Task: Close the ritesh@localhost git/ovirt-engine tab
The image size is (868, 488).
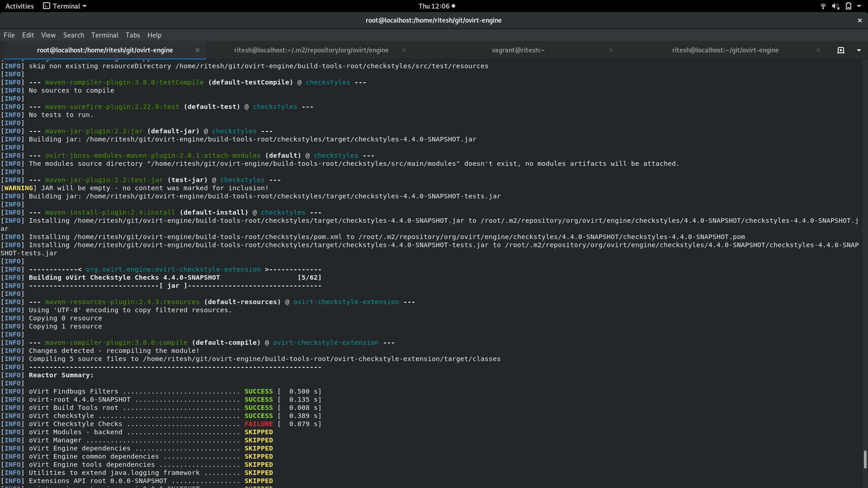Action: (818, 50)
